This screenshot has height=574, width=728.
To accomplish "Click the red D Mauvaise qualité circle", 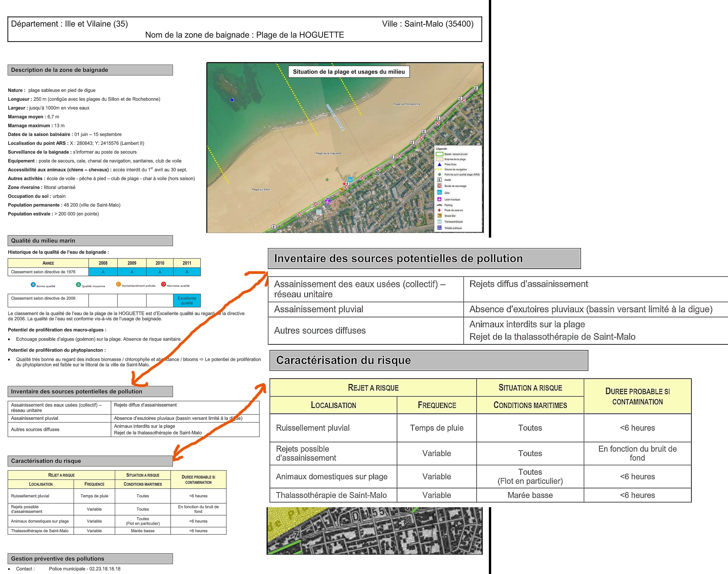I will (x=163, y=284).
